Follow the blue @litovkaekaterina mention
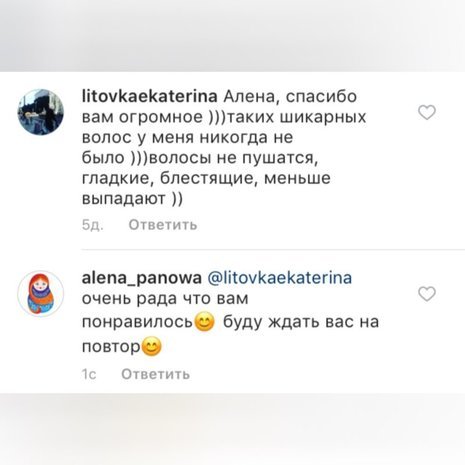This screenshot has width=465, height=465. point(280,278)
